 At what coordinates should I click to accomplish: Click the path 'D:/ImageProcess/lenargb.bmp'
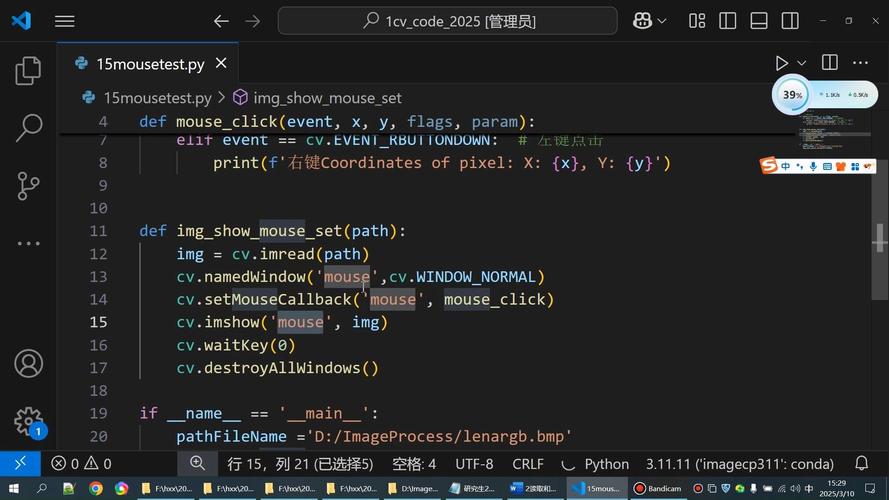[439, 437]
